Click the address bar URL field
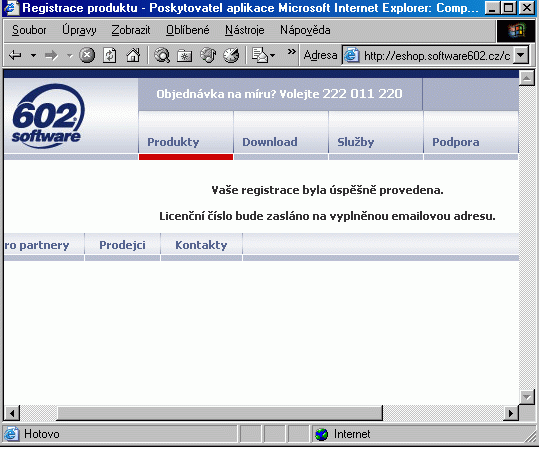 point(437,55)
